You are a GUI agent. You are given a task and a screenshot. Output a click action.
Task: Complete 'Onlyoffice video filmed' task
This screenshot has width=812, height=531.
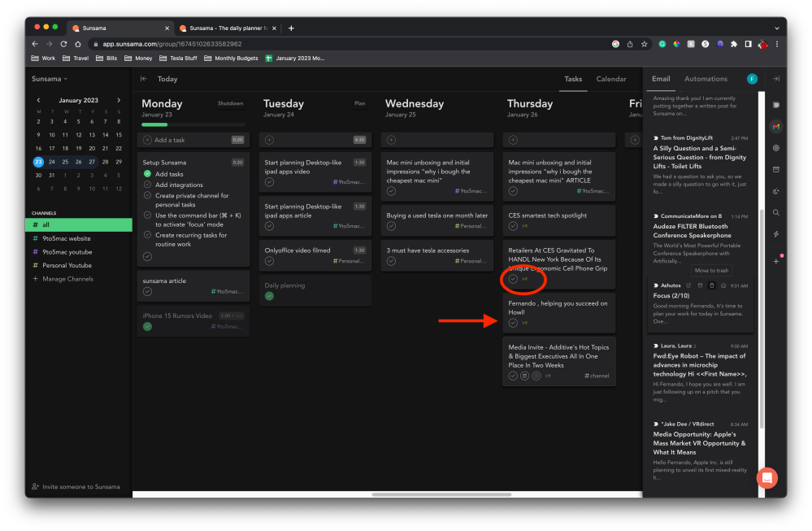coord(269,261)
